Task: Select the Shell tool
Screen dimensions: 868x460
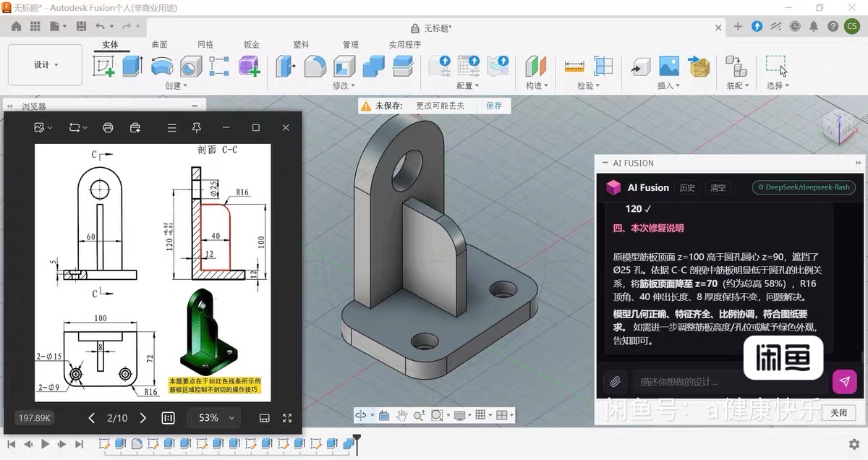Action: pyautogui.click(x=344, y=67)
